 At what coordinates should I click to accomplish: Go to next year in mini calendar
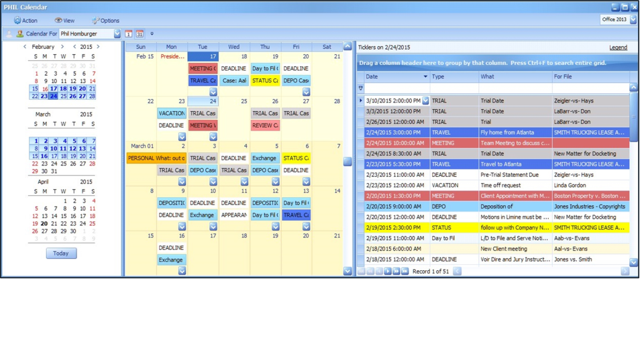pos(98,46)
